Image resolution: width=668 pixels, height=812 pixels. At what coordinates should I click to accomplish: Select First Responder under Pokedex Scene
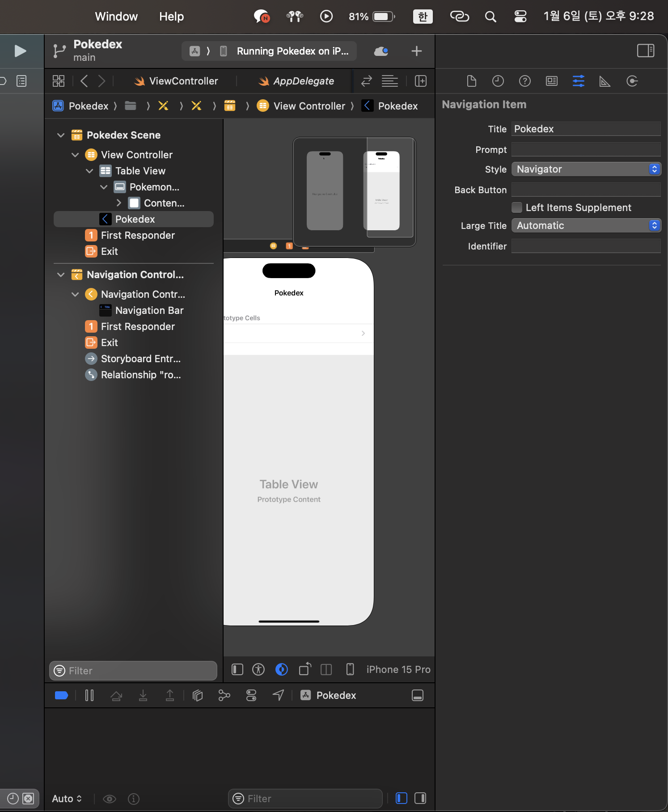133,235
